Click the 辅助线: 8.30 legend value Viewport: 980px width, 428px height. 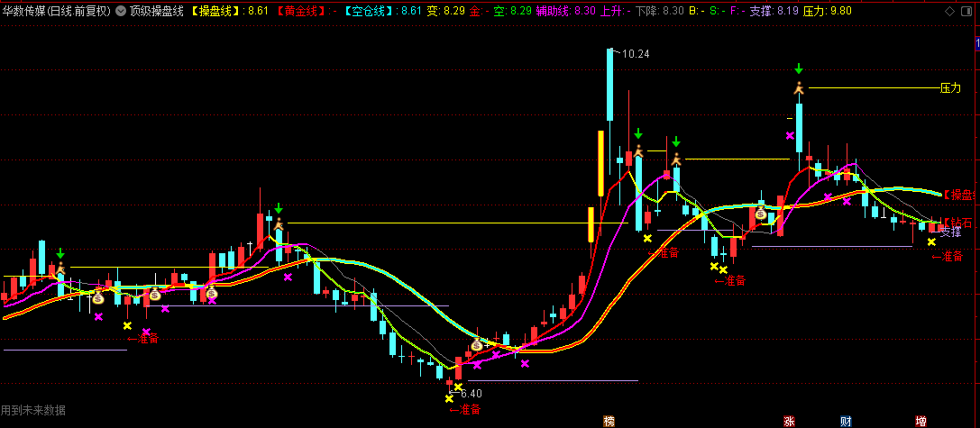[x=565, y=11]
